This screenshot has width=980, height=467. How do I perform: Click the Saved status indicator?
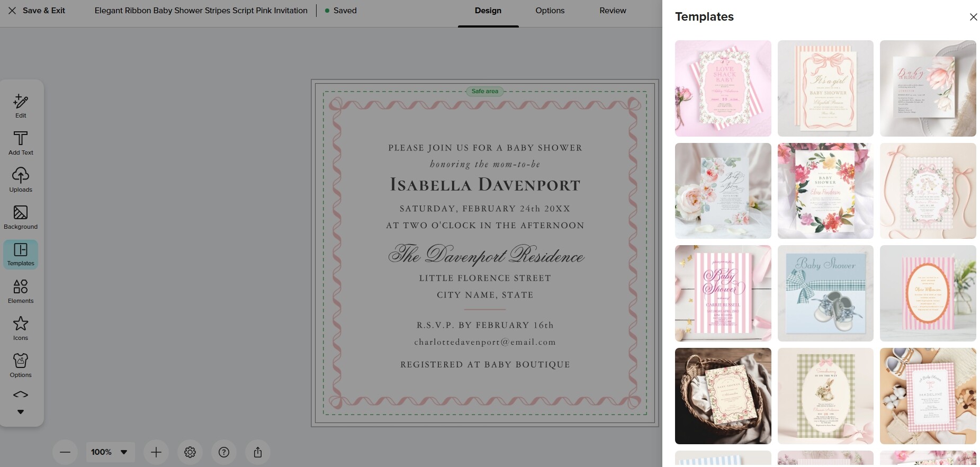[341, 11]
